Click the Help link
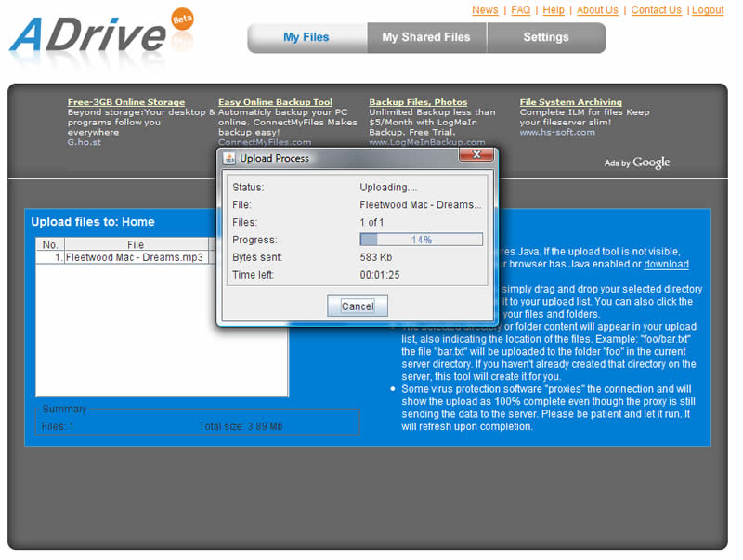The height and width of the screenshot is (560, 743). [x=554, y=10]
